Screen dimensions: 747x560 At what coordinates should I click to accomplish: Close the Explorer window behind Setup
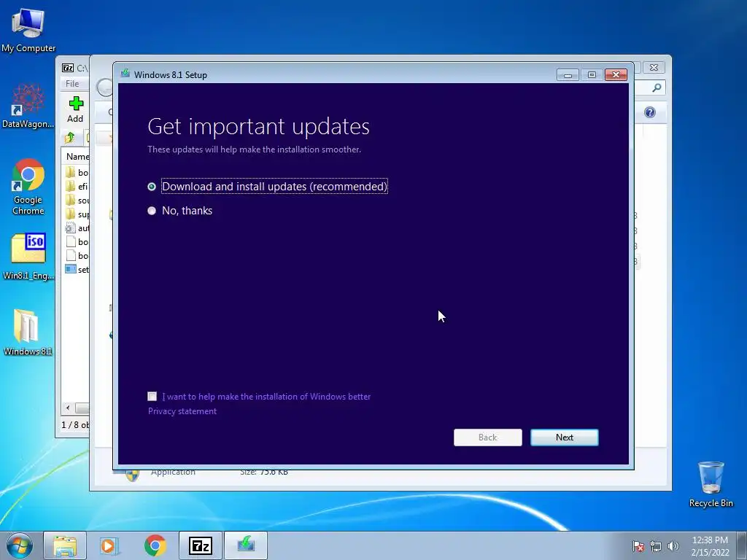tap(654, 68)
